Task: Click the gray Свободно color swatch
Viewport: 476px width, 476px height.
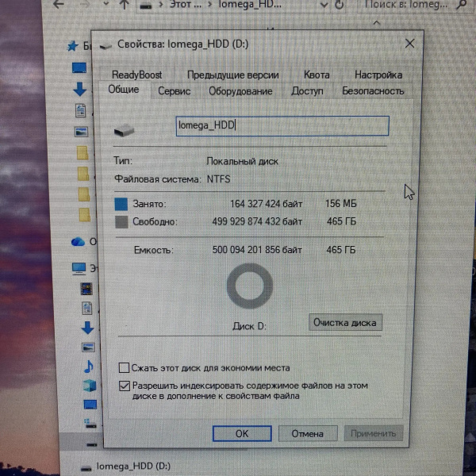Action: coord(121,222)
